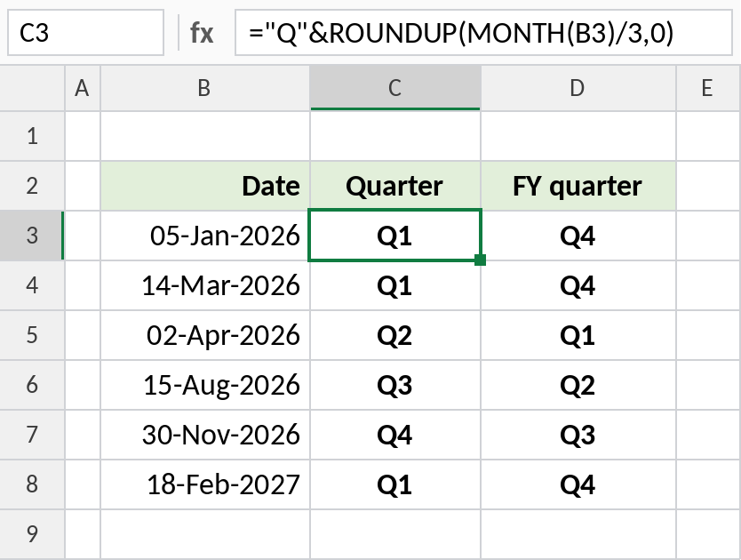741x560 pixels.
Task: Select FY quarter cell Q1 in row 5
Action: 578,335
